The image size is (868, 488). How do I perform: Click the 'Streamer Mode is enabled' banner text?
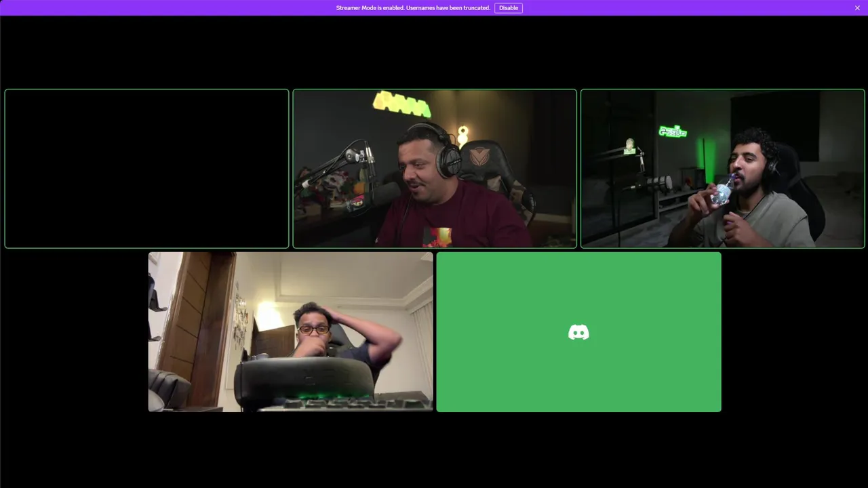click(x=413, y=8)
